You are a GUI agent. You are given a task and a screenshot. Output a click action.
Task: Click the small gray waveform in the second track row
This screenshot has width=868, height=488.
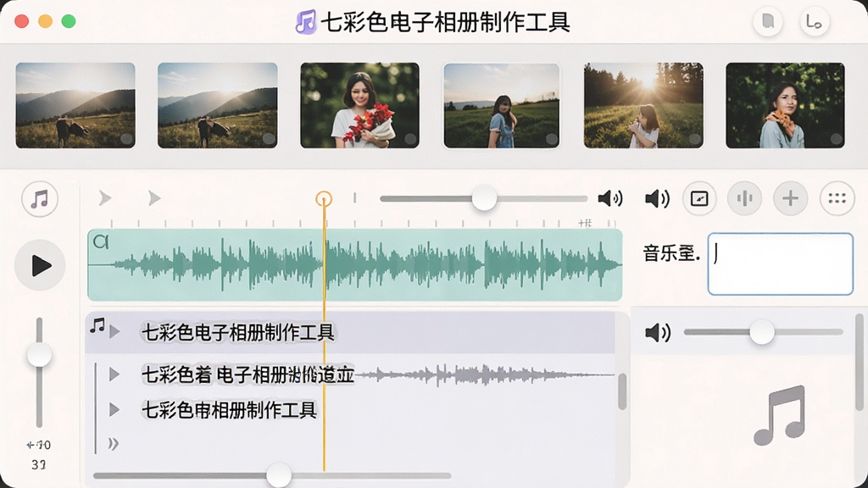(x=485, y=375)
